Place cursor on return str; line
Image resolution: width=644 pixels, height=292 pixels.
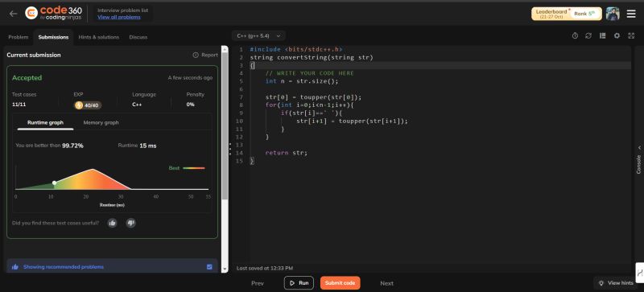pos(287,153)
